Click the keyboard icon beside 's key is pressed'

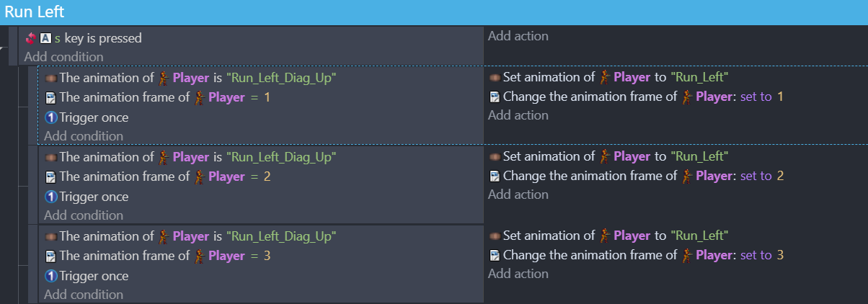click(45, 38)
